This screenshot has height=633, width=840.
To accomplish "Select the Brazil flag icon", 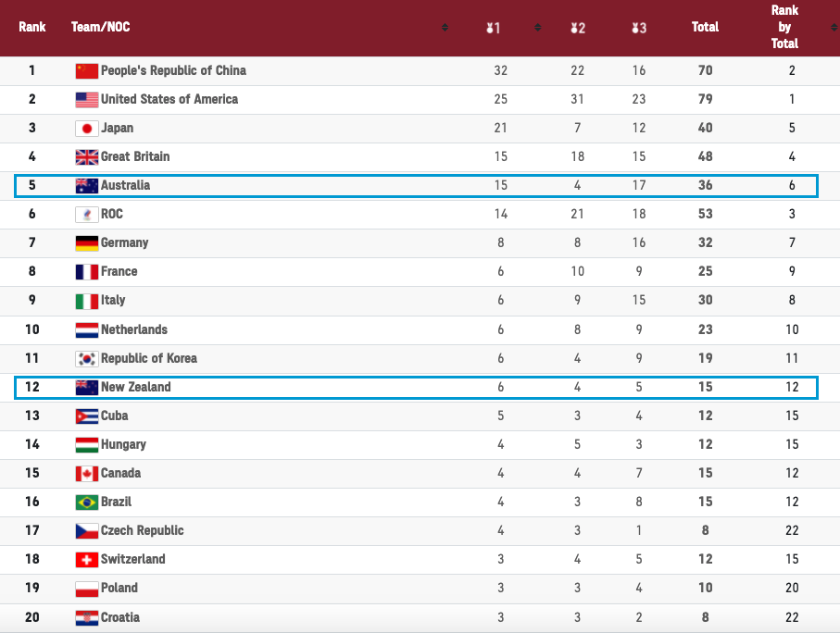I will pos(87,503).
